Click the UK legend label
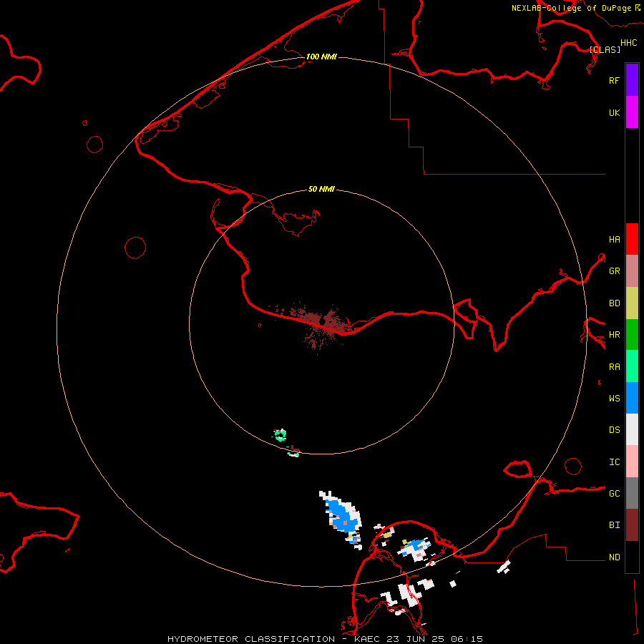Screen dimensions: 644x644 pos(614,112)
